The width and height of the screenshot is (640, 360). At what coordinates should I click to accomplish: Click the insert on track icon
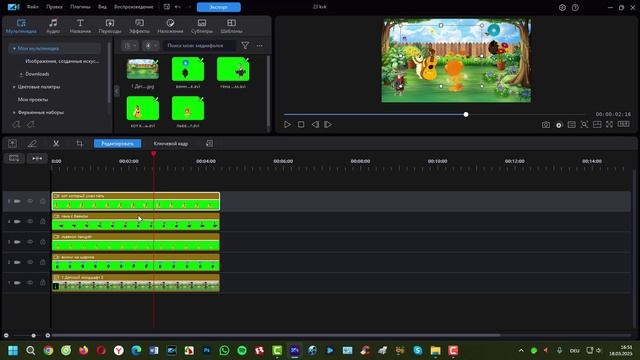point(12,143)
